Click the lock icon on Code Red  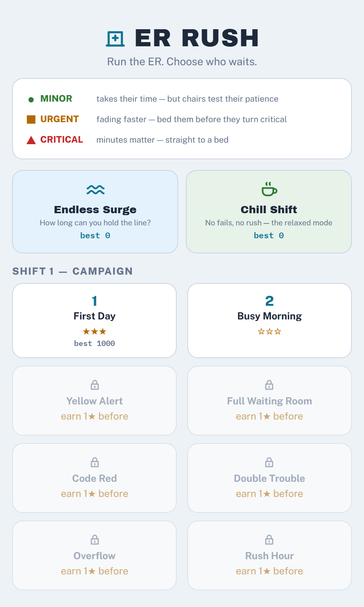95,462
